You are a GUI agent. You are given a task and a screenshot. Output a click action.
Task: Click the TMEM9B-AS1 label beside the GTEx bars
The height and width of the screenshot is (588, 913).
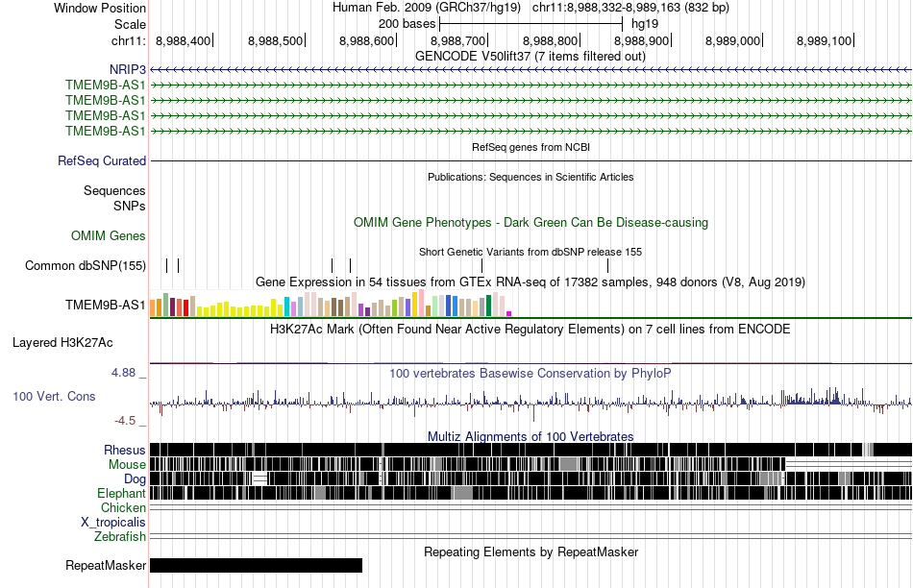pyautogui.click(x=106, y=306)
